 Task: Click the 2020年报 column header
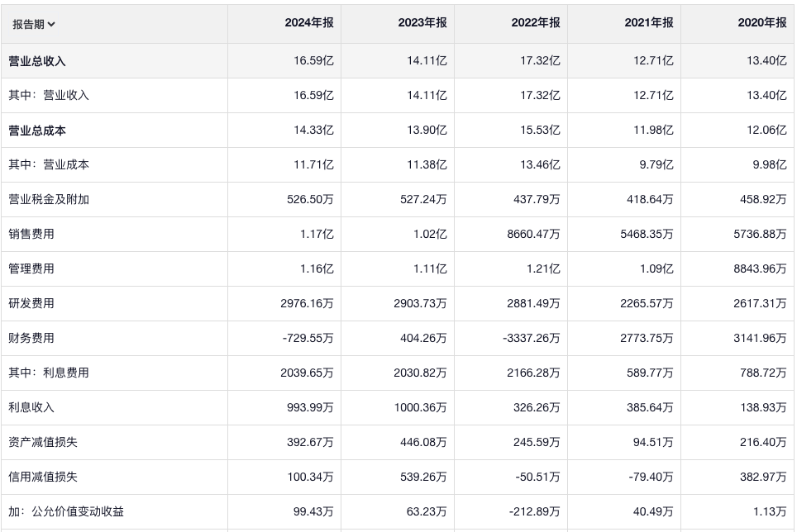762,23
